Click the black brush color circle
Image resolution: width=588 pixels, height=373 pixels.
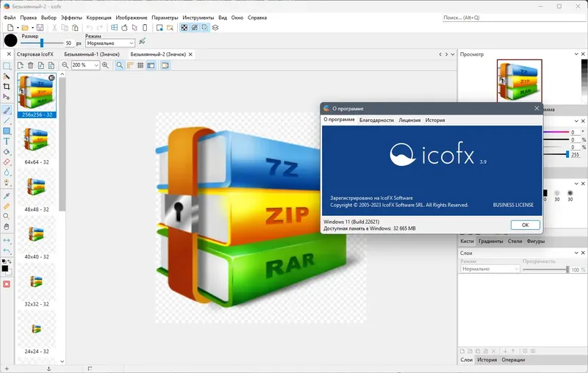11,40
